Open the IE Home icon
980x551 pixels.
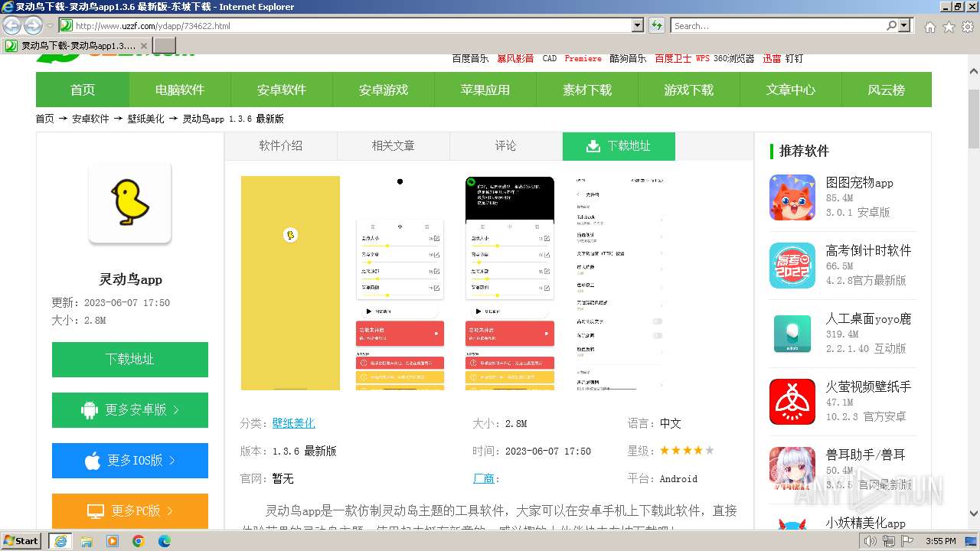click(929, 27)
